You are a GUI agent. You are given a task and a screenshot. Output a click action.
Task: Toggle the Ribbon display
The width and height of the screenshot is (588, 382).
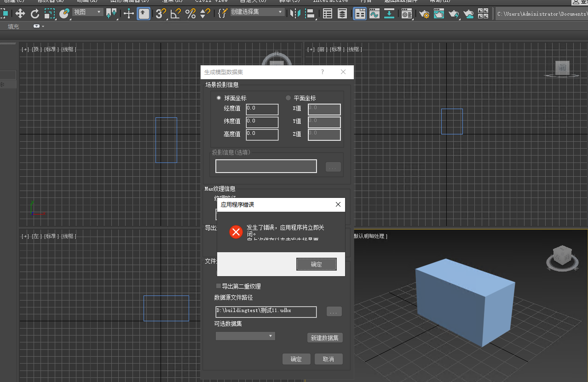click(x=360, y=13)
